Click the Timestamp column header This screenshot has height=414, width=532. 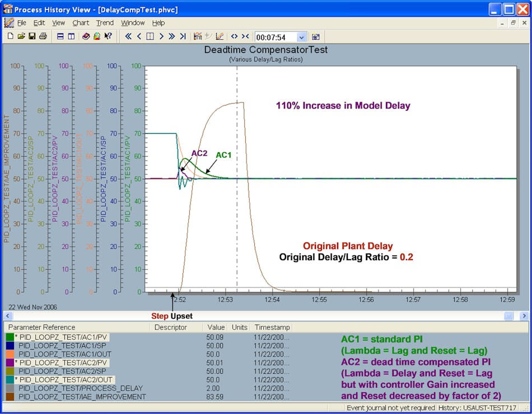(x=272, y=327)
